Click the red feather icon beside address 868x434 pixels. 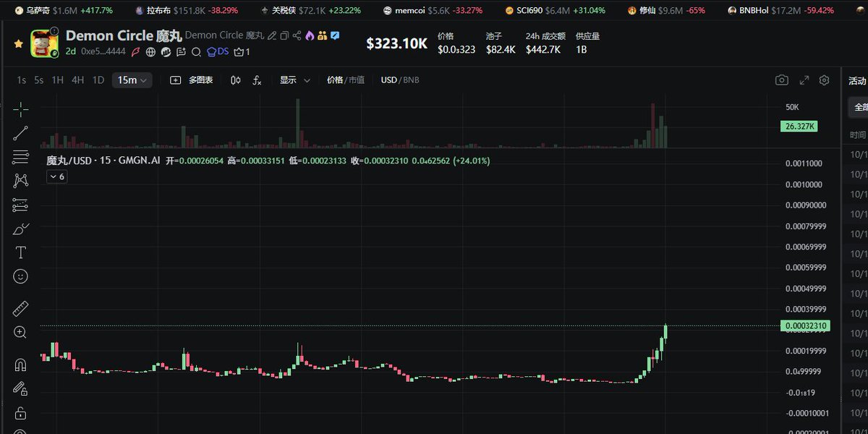point(136,52)
